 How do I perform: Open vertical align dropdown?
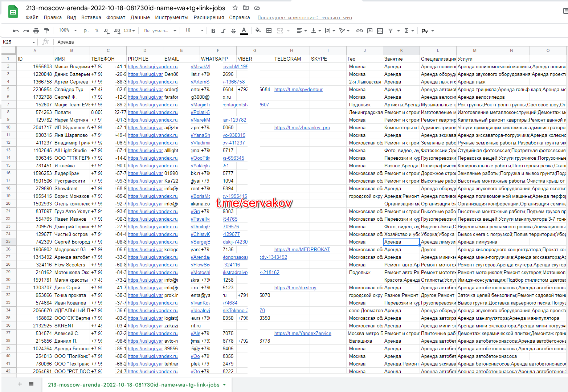(316, 30)
